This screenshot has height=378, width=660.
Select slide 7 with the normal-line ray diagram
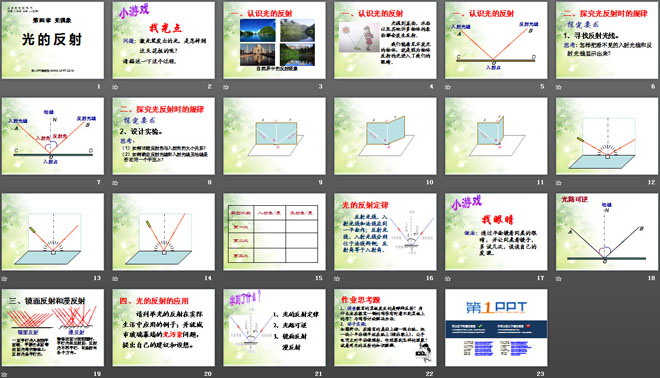(x=53, y=136)
